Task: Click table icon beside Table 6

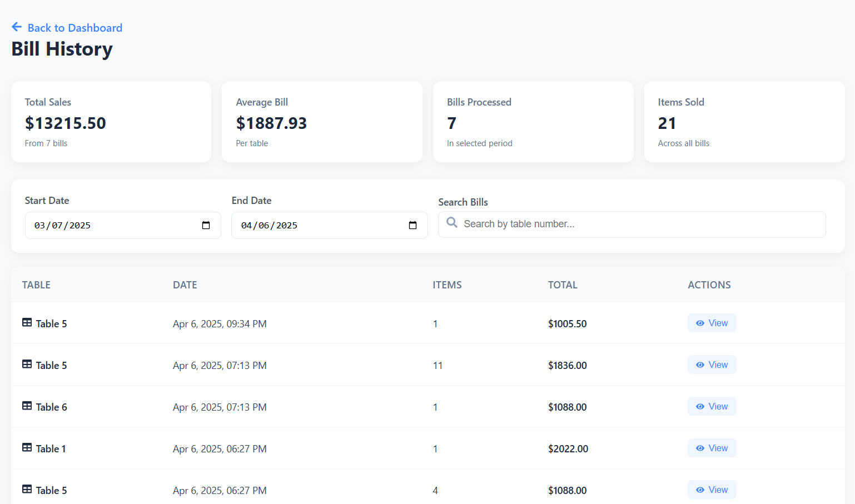Action: 27,406
